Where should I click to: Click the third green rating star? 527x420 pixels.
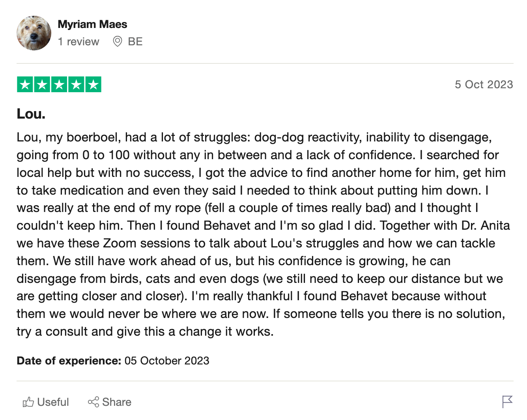click(x=59, y=84)
